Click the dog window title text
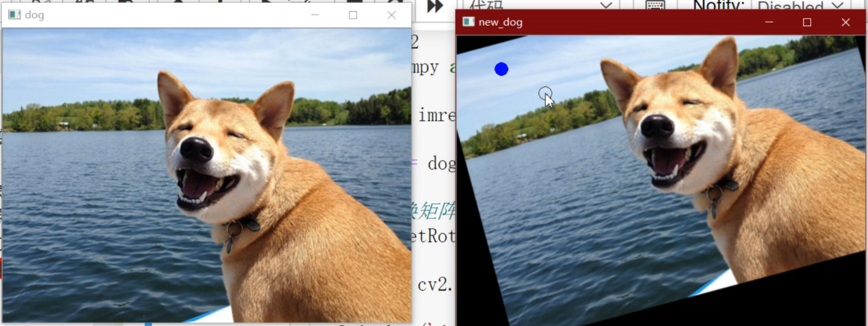 coord(34,15)
